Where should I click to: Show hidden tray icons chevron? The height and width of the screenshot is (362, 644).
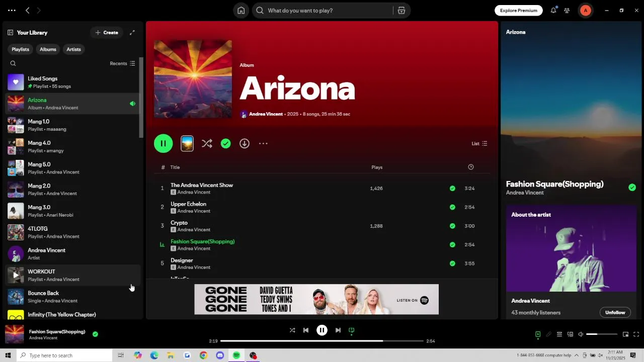point(577,355)
